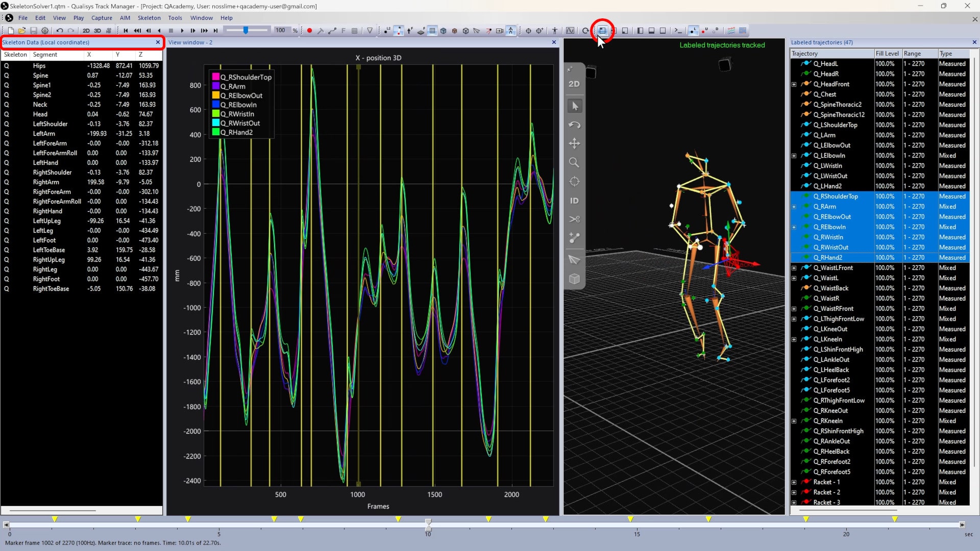Select the Center trajectory tool in 3D view
This screenshot has height=551, width=980.
574,182
